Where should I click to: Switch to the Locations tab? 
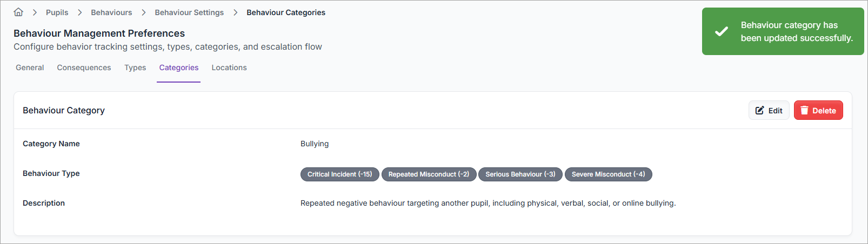point(229,67)
